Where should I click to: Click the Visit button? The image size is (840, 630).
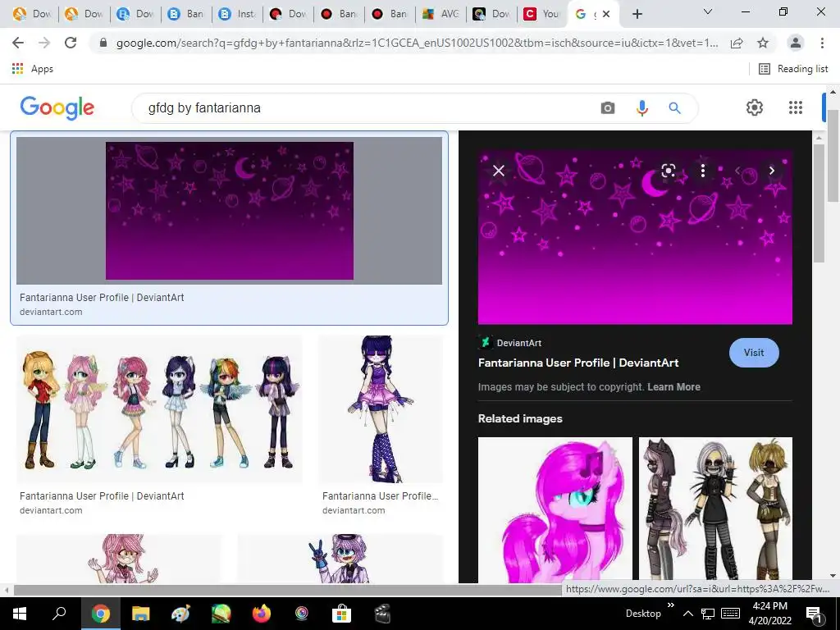754,353
